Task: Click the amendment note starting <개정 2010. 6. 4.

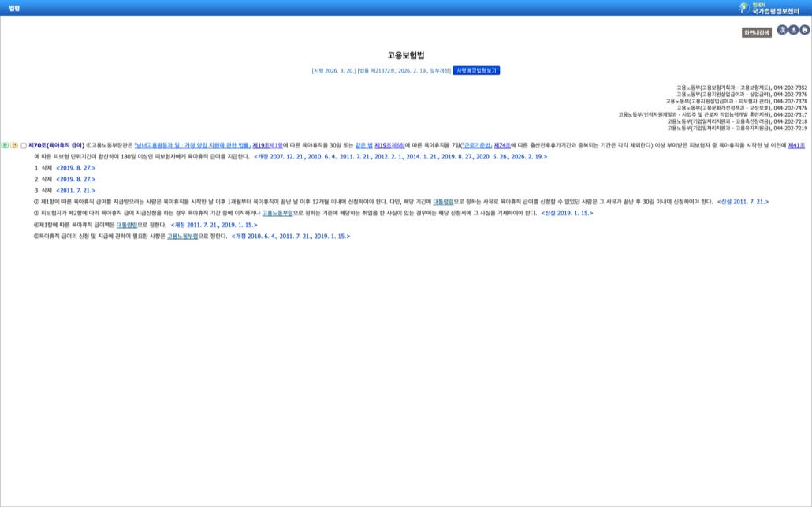Action: [x=291, y=236]
